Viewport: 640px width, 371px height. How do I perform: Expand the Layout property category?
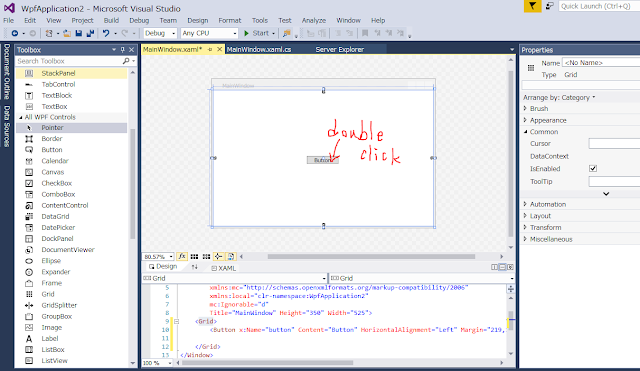tap(525, 215)
